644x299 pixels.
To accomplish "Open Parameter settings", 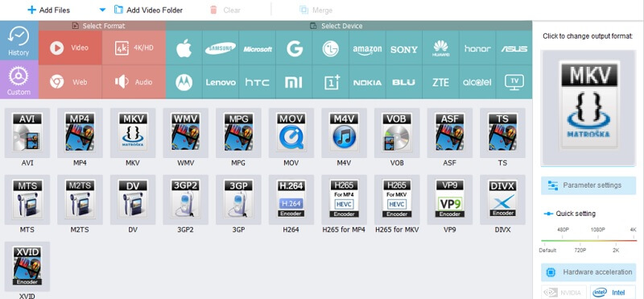I will [x=588, y=185].
